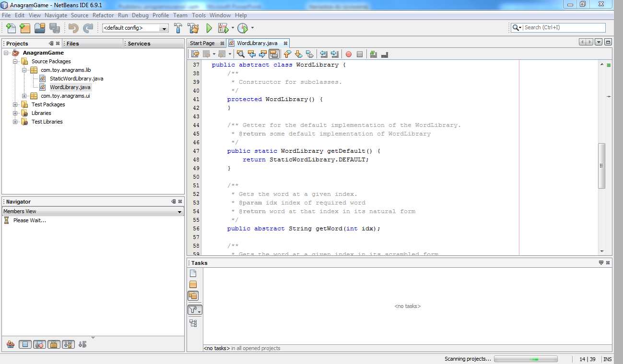The height and width of the screenshot is (364, 623).
Task: Click Find Selection magnifier in editor toolbar
Action: coord(241,54)
